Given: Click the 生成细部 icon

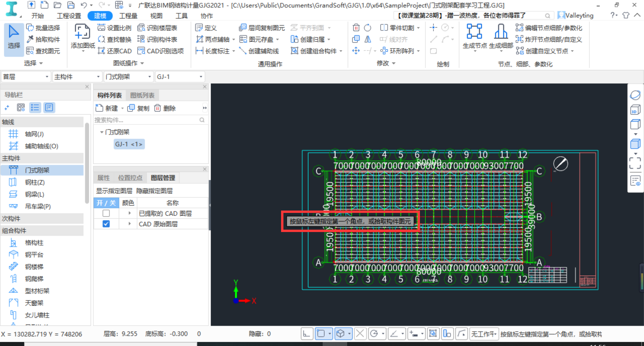Looking at the screenshot, I should coord(501,32).
